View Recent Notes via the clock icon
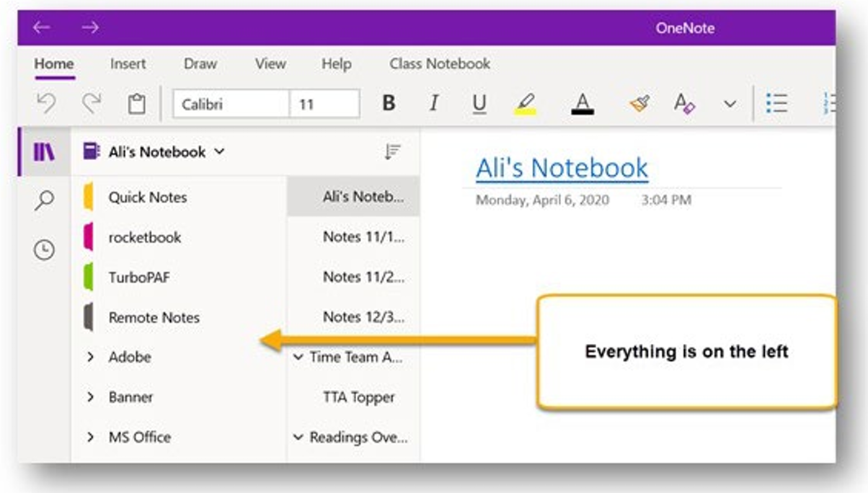Screen dimensions: 868x493 (43, 249)
